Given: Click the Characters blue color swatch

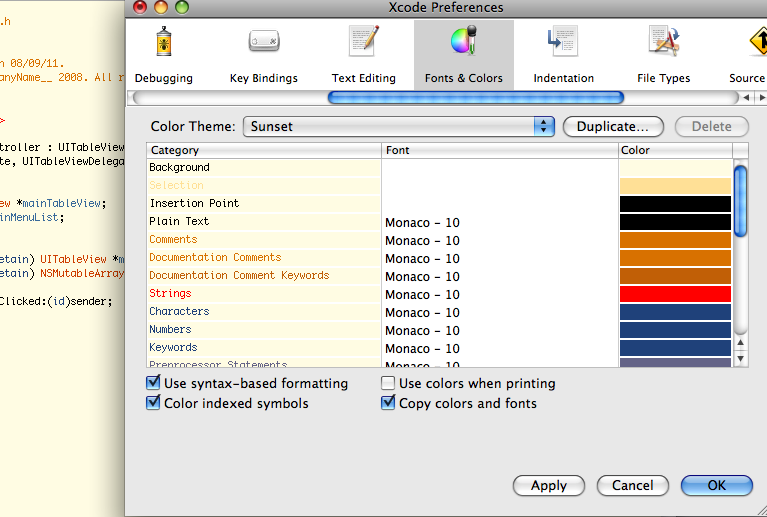Looking at the screenshot, I should click(676, 312).
